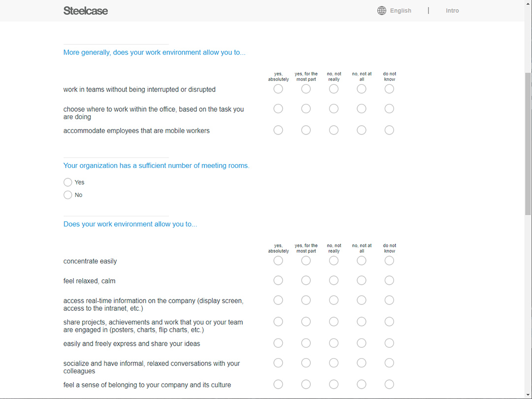Select 'yes, absolutely' for access real-time information
532x399 pixels.
[x=278, y=300]
